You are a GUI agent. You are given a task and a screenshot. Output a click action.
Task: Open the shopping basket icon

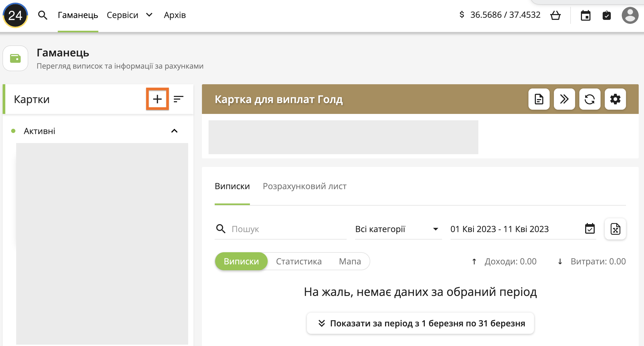click(555, 15)
